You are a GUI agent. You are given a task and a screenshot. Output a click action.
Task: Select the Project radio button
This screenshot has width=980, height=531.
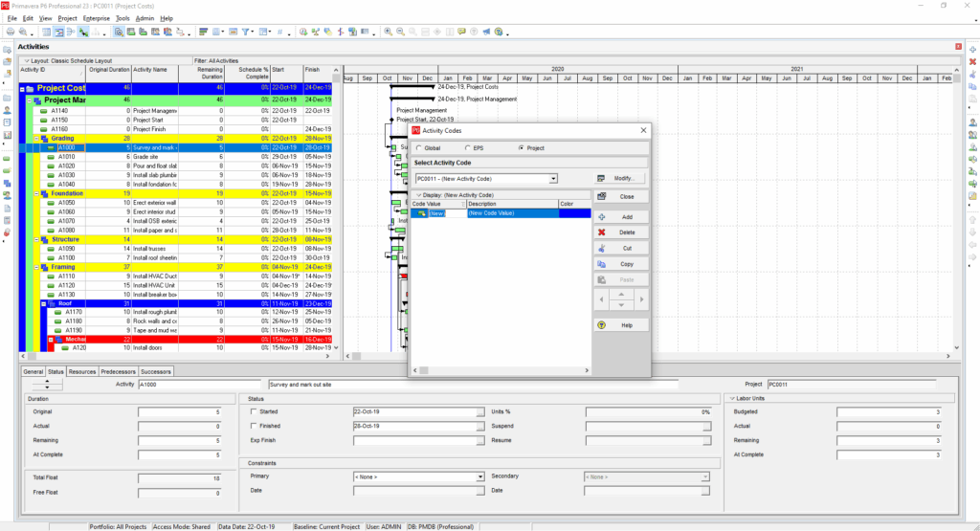click(522, 148)
